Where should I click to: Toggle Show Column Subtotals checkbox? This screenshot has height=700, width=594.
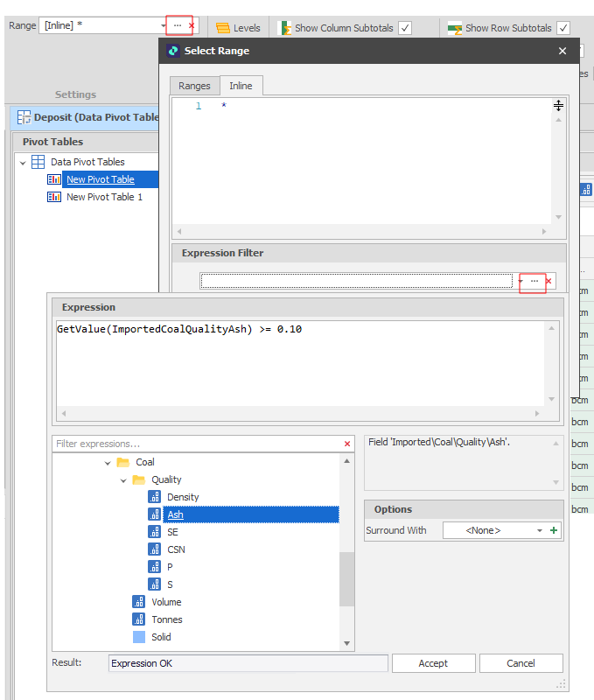405,28
